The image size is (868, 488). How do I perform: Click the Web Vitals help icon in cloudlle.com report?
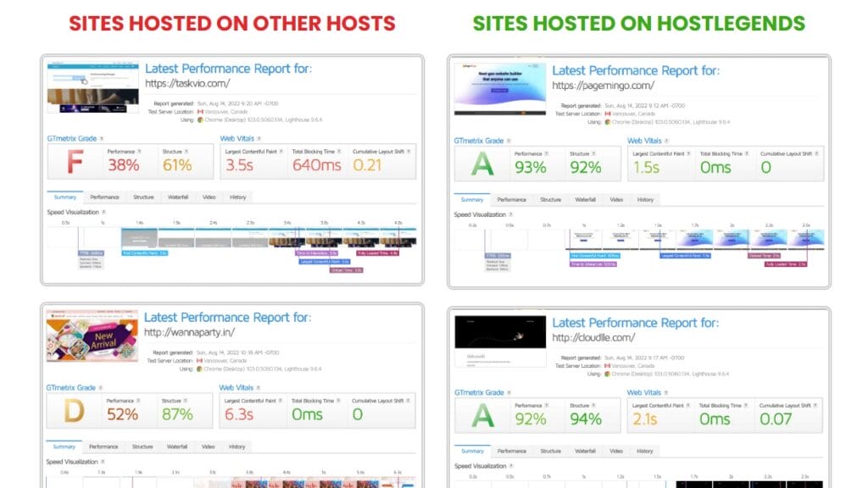pyautogui.click(x=666, y=393)
